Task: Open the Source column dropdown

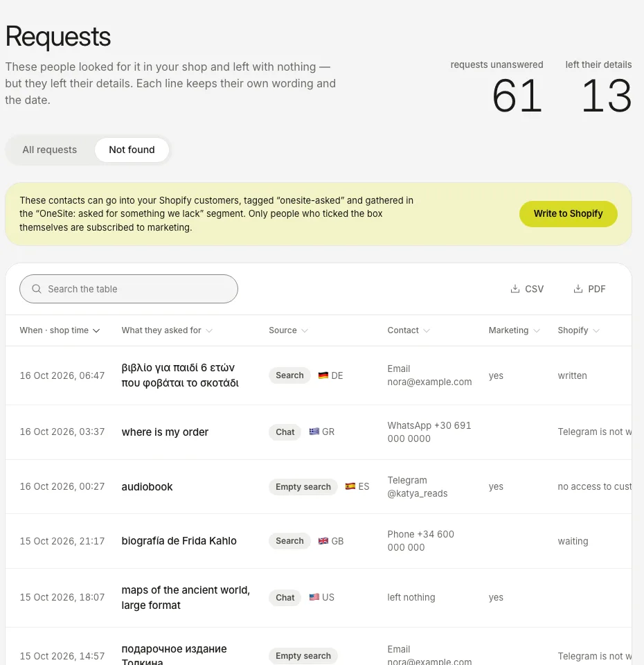Action: pyautogui.click(x=288, y=330)
